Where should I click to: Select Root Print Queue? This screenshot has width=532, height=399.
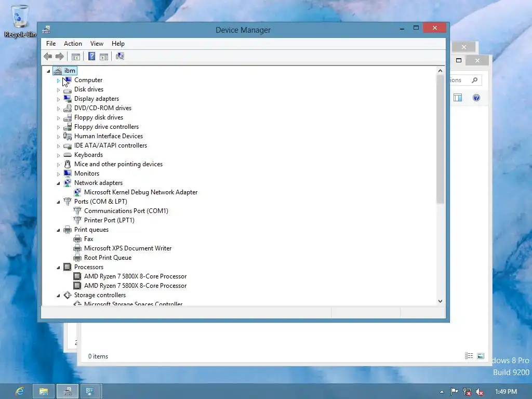tap(108, 258)
